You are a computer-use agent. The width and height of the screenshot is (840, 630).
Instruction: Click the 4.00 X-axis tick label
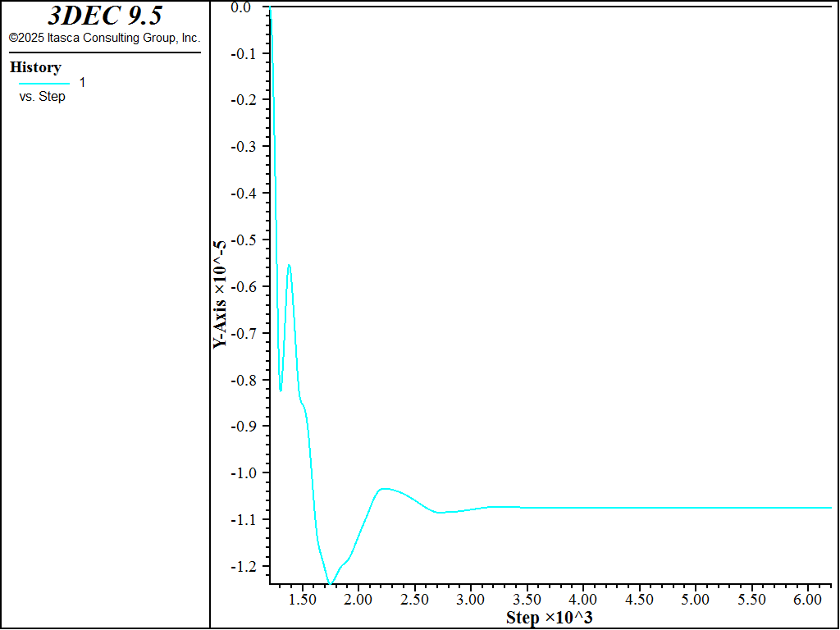[583, 600]
